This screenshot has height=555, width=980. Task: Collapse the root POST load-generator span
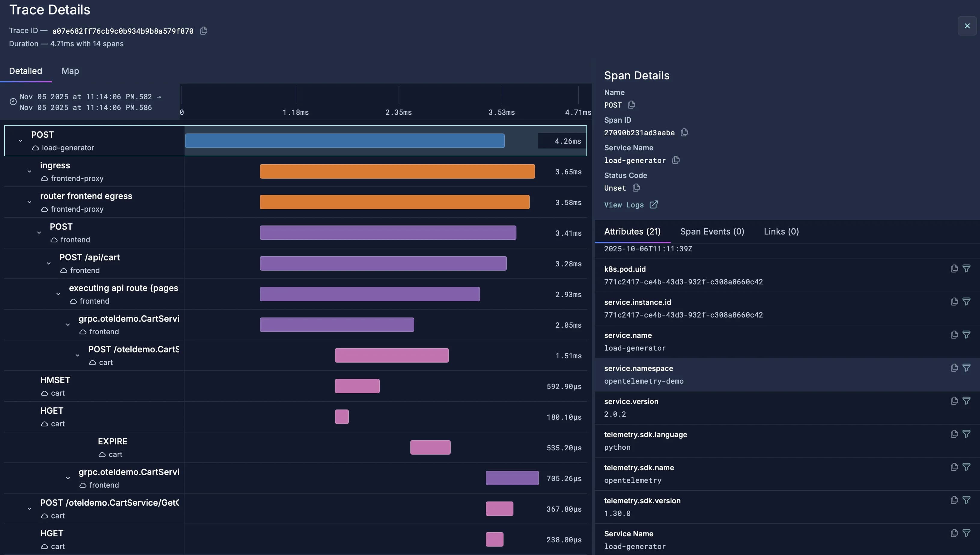click(x=20, y=141)
